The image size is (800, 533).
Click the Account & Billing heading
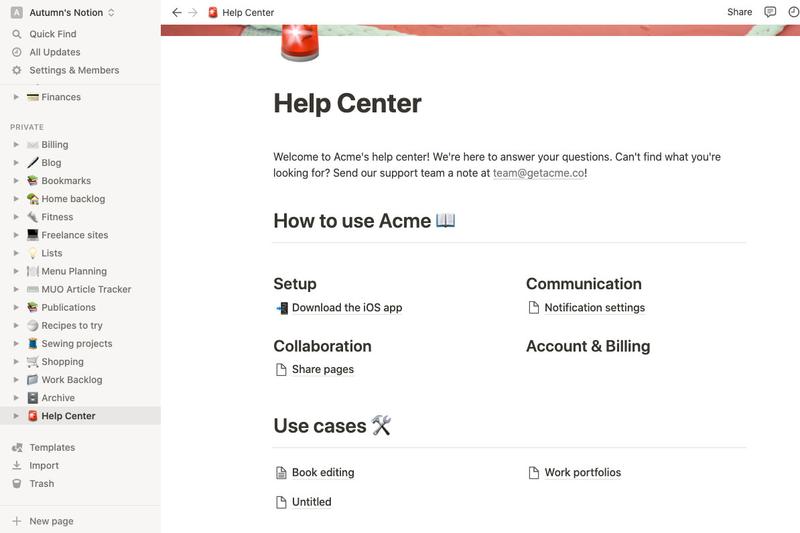pyautogui.click(x=588, y=346)
